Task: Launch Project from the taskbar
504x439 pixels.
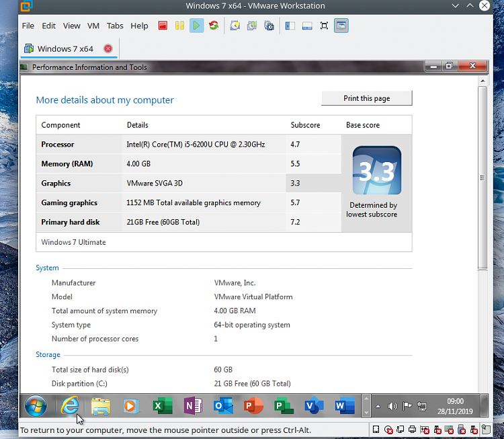Action: [x=284, y=406]
